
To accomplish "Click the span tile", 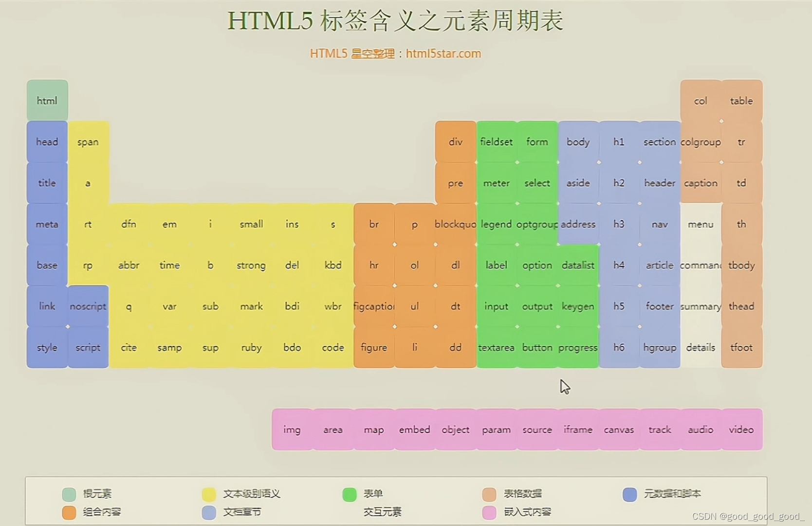I will [88, 142].
